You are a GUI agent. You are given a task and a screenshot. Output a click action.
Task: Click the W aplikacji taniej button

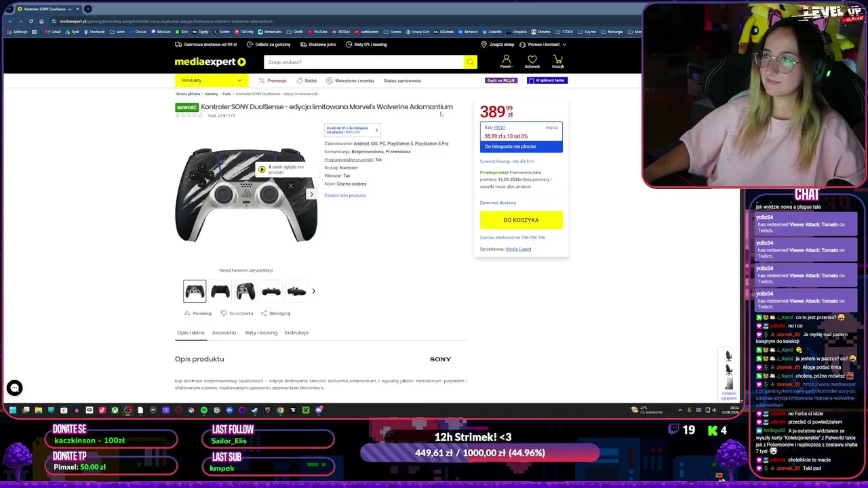547,81
